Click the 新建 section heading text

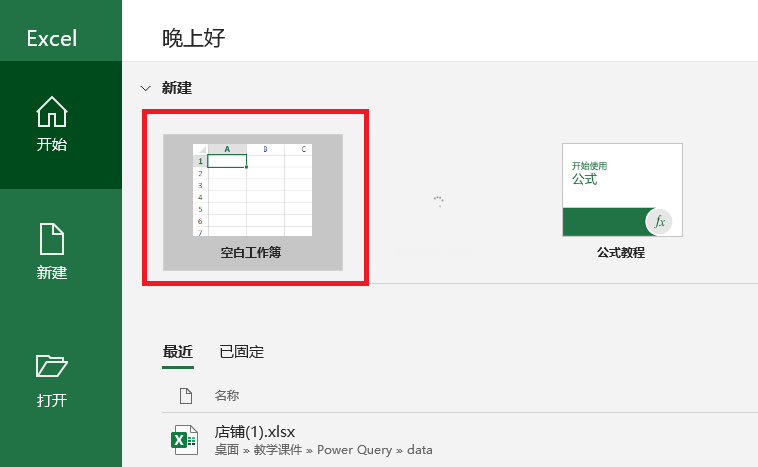tap(177, 88)
